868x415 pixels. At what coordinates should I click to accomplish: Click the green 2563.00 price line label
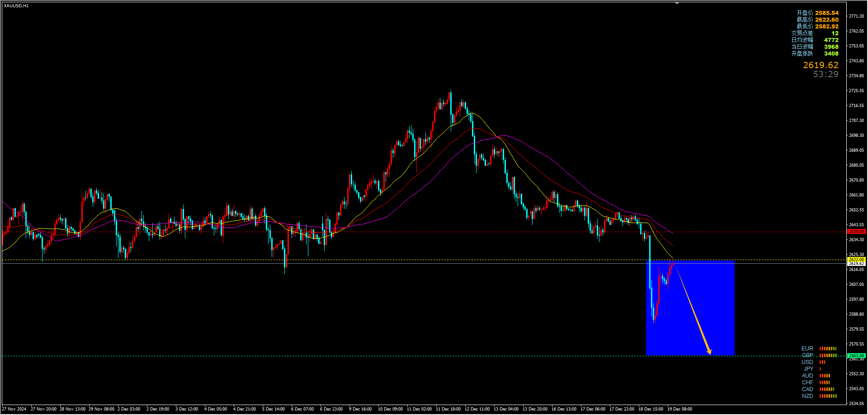pos(856,356)
